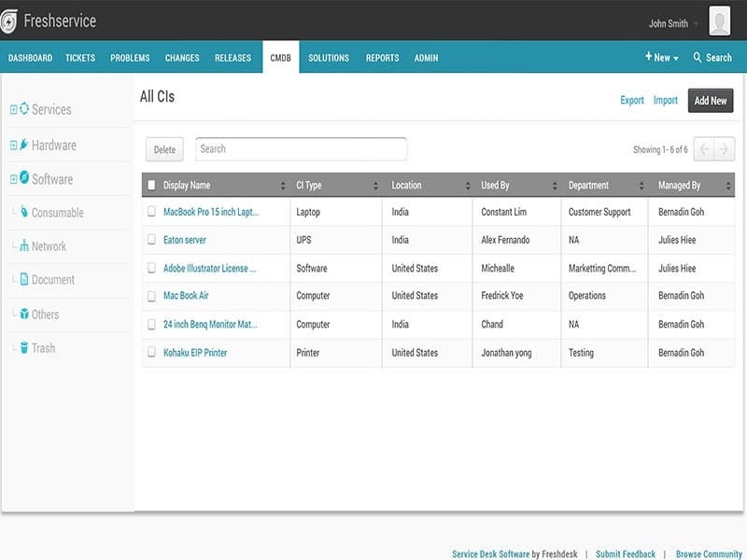
Task: Open the Document category in the sidebar
Action: point(52,280)
